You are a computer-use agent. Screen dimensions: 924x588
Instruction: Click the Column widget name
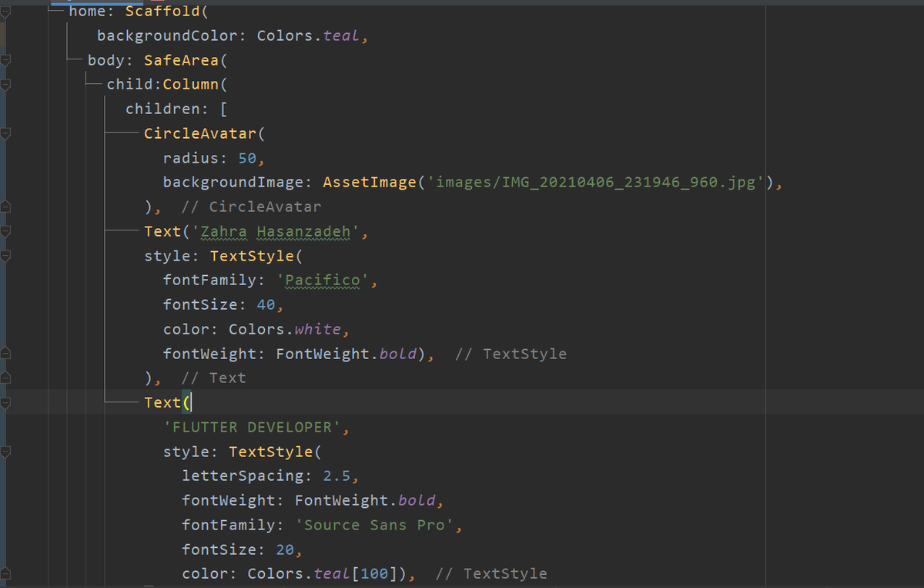point(191,85)
